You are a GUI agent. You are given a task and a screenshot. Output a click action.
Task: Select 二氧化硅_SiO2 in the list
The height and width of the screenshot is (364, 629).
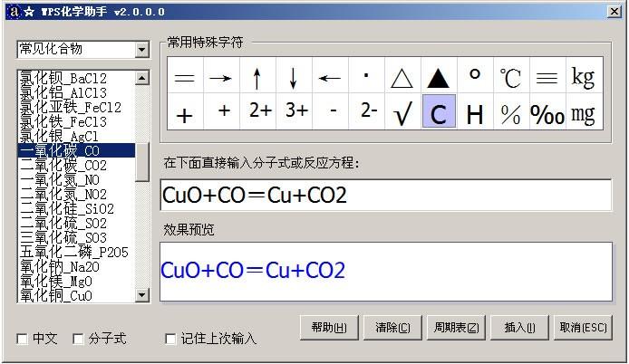[77, 208]
